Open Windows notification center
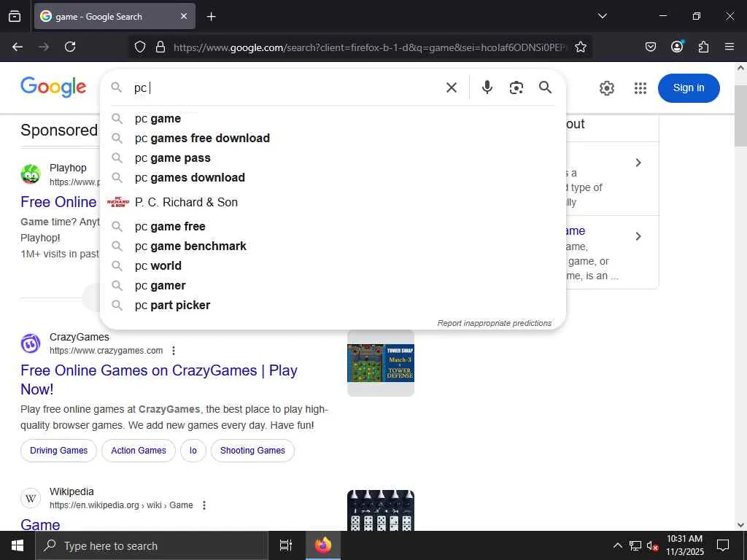 tap(723, 545)
